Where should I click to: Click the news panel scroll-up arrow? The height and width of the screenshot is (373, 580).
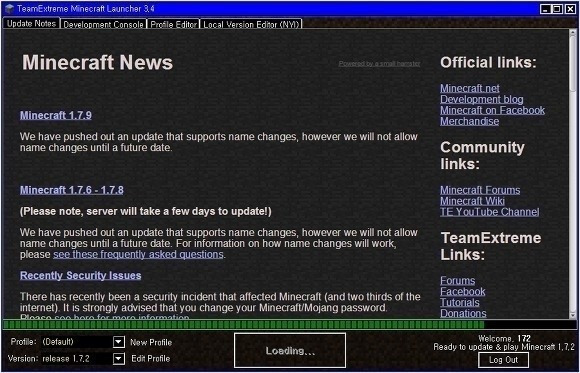pyautogui.click(x=573, y=32)
